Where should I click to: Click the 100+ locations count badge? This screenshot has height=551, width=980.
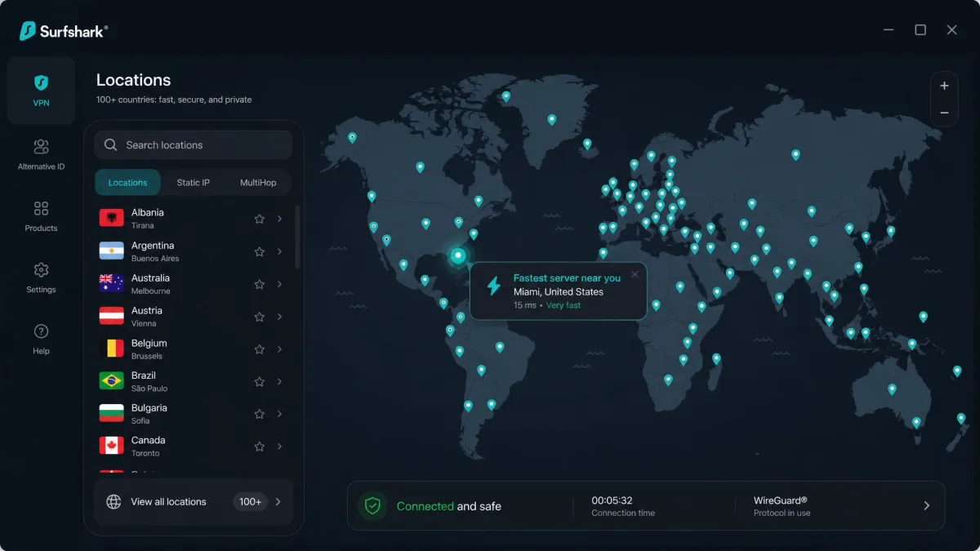[x=251, y=502]
